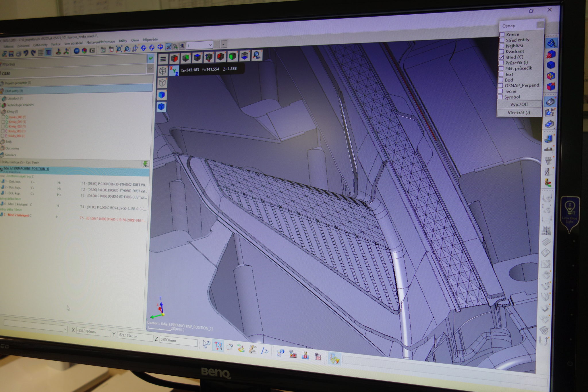Click the minus stepper button in toolbar
588x392 pixels.
pyautogui.click(x=217, y=45)
